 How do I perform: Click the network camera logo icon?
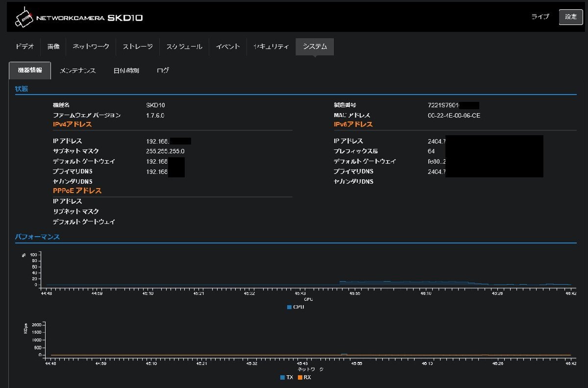click(24, 18)
